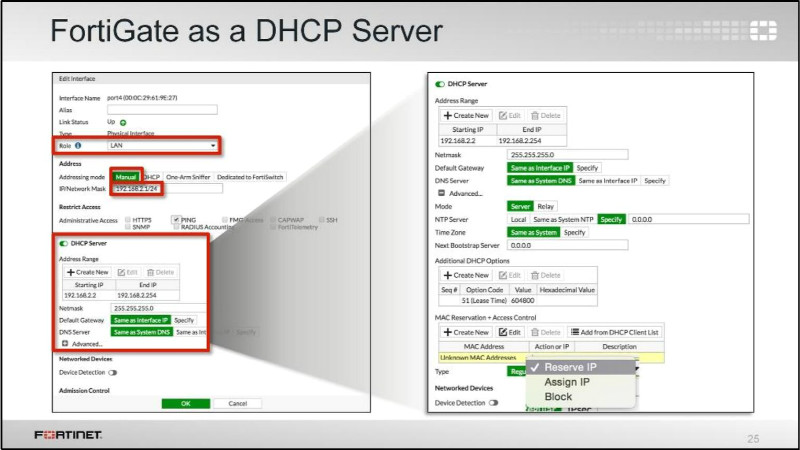Select Specify NTP Server option
The height and width of the screenshot is (450, 800).
pyautogui.click(x=611, y=219)
